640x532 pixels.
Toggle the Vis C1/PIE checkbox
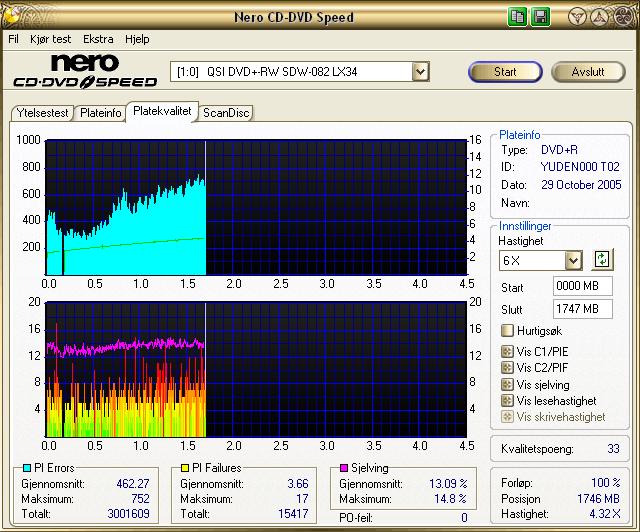(507, 352)
